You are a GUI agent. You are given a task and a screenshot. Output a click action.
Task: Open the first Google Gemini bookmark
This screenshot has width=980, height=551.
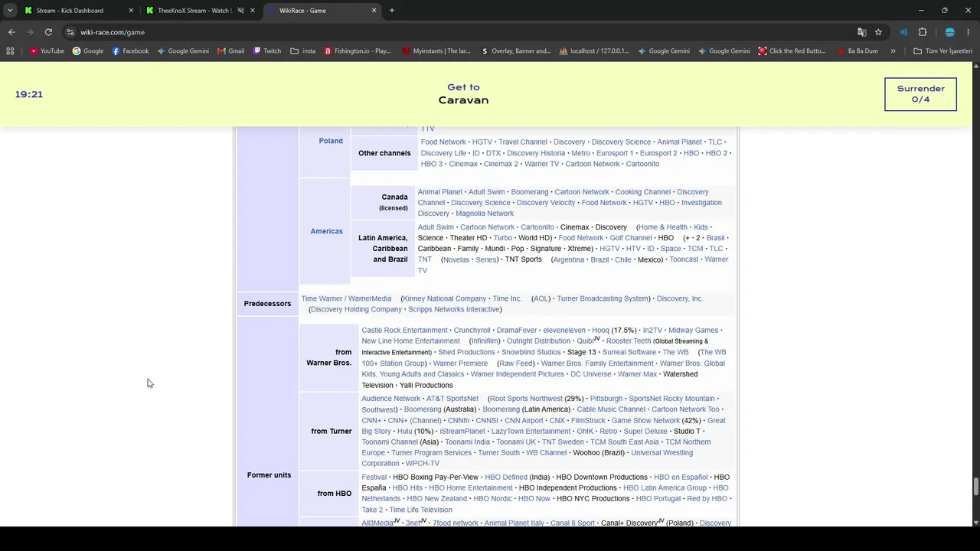tap(183, 51)
